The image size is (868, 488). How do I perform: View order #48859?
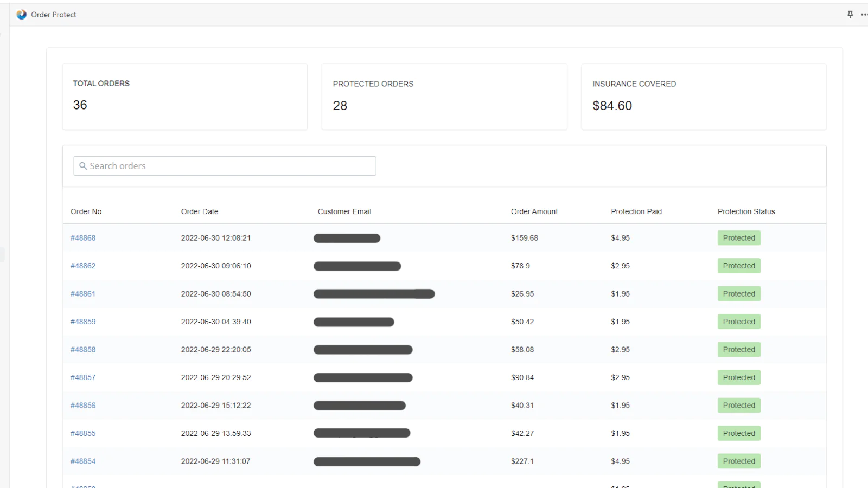pos(83,322)
